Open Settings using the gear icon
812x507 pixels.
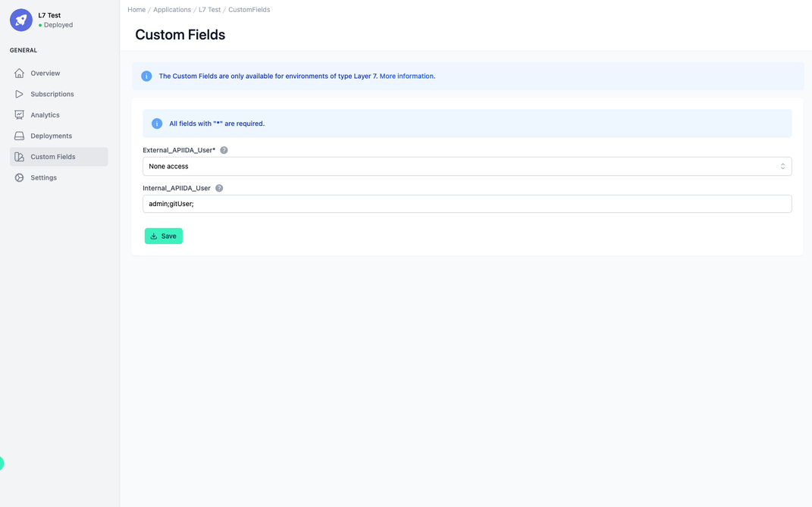coord(19,177)
